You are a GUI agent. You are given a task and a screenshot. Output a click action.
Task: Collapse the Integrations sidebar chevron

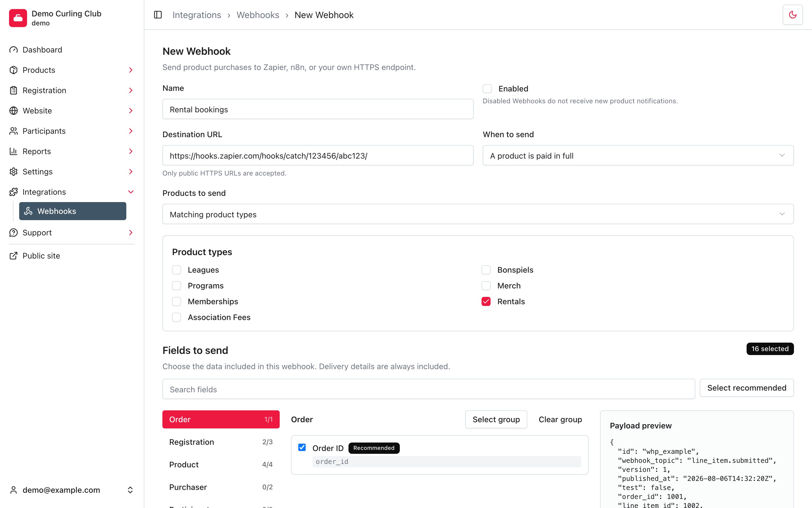click(x=131, y=192)
